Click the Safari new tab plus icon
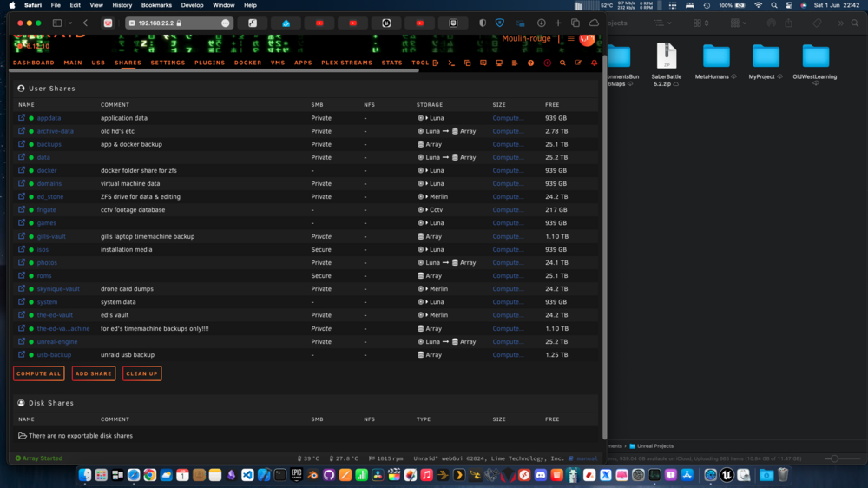Viewport: 868px width, 488px height. [x=558, y=23]
